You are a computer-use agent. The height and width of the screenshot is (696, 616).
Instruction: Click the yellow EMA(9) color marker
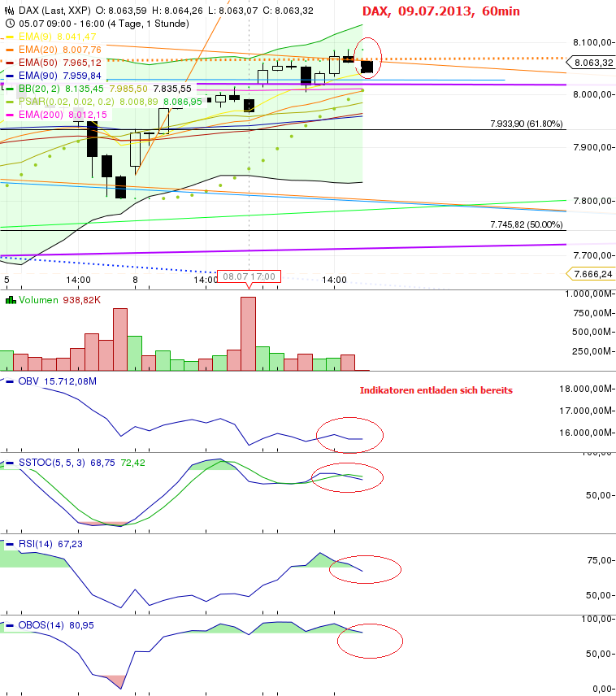[x=10, y=37]
